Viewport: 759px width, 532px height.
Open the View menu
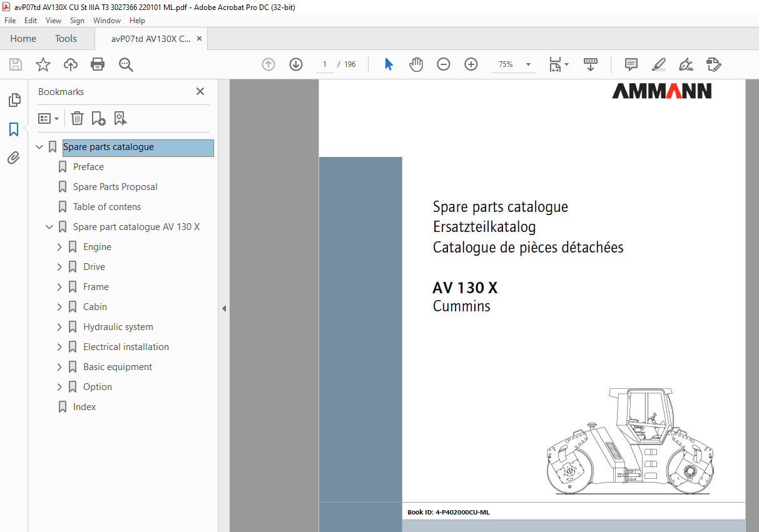54,21
